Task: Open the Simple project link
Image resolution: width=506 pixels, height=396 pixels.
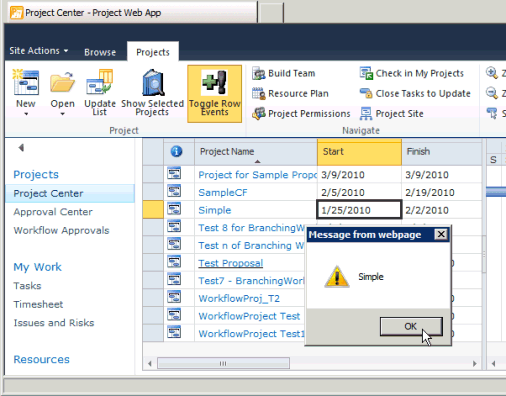Action: 215,210
